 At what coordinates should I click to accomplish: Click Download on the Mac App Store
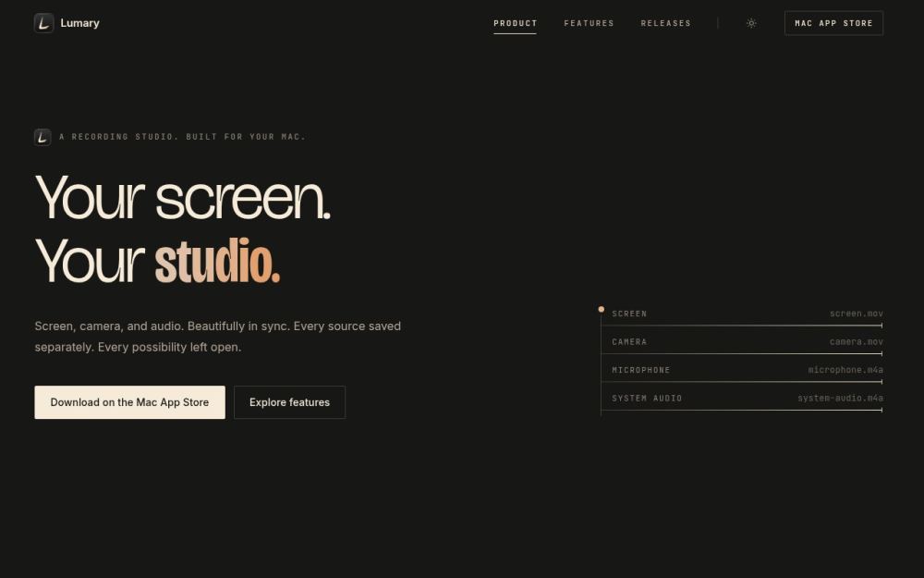[129, 402]
